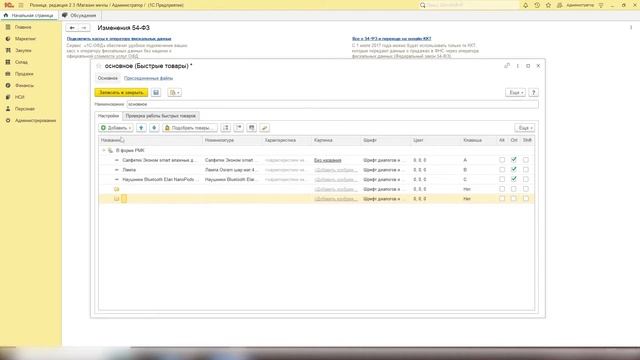Go back with the left arrow button
Viewport: 640px width, 360px height.
pos(72,28)
